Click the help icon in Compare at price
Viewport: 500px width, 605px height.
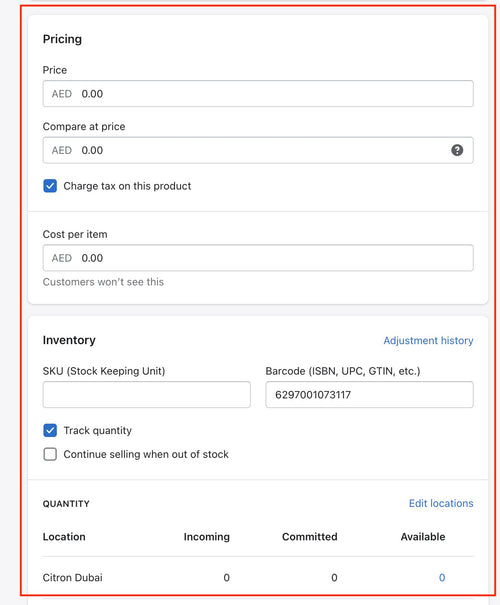[457, 150]
